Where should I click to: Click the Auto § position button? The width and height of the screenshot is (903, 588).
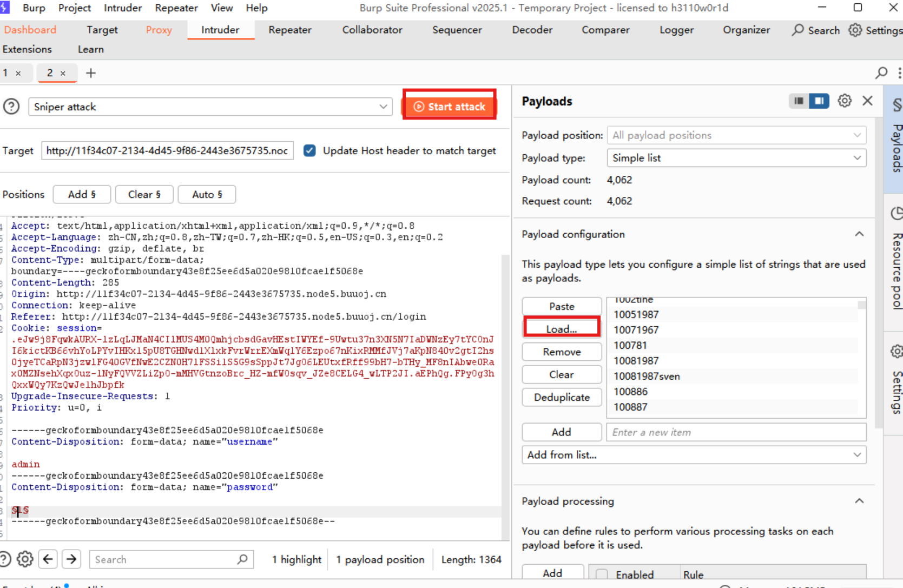(207, 194)
